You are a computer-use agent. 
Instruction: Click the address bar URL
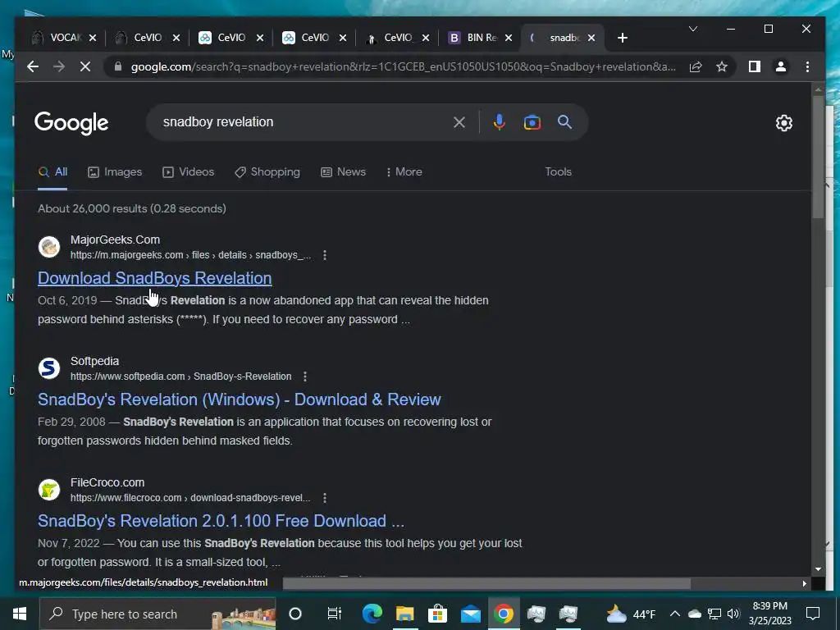point(403,66)
